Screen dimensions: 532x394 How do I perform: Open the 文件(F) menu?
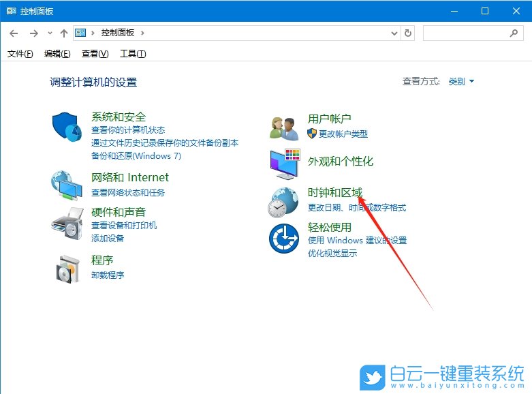pos(20,54)
